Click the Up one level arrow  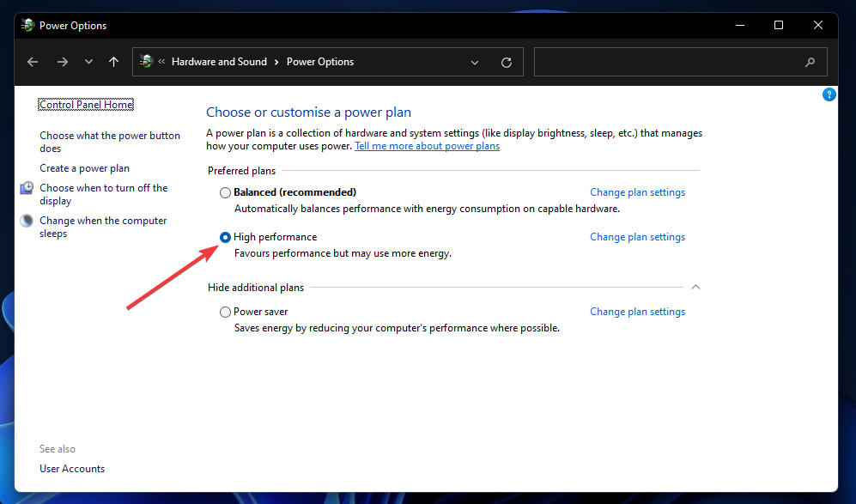(x=115, y=61)
